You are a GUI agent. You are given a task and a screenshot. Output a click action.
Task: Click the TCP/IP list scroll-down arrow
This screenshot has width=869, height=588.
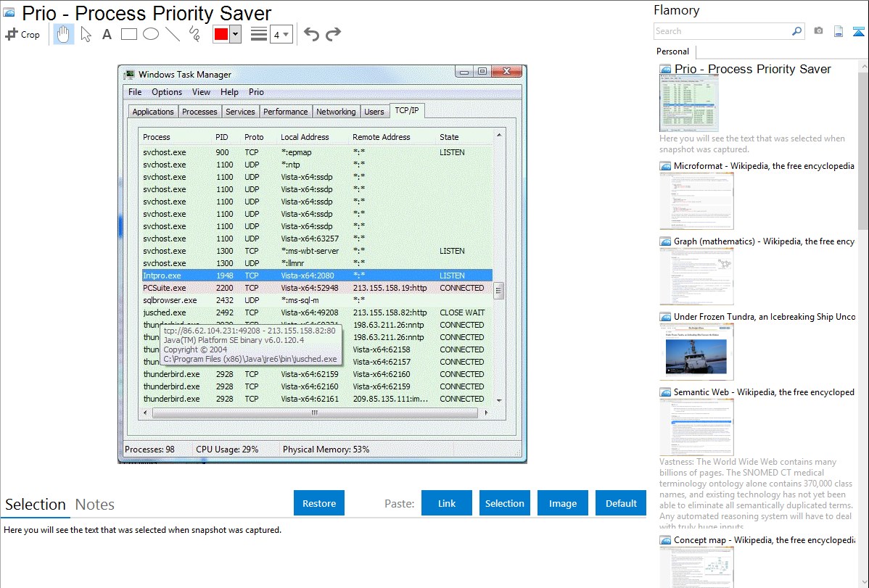tap(499, 400)
